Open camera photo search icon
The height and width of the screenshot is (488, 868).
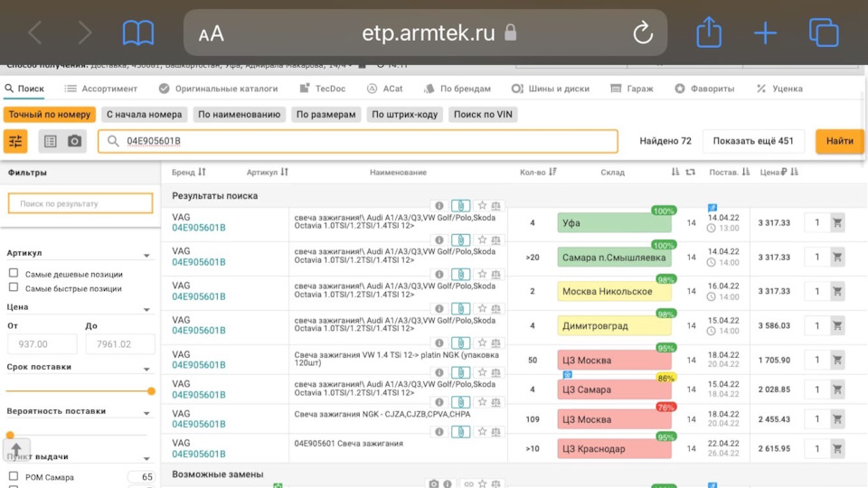coord(75,141)
